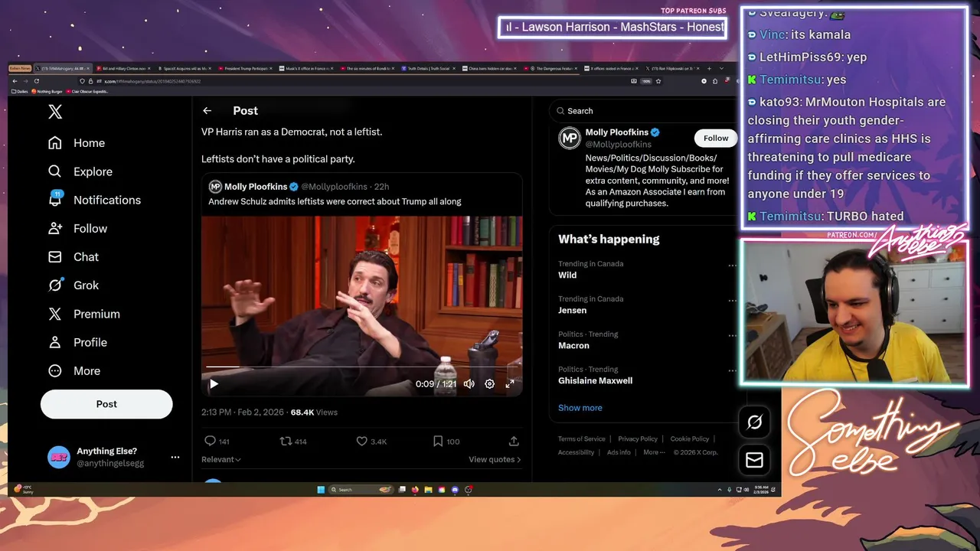Image resolution: width=980 pixels, height=551 pixels.
Task: Open the Profile person icon in sidebar
Action: pos(55,342)
